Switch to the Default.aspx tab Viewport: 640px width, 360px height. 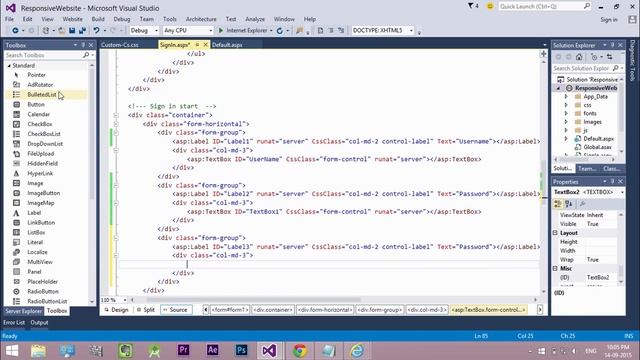227,45
